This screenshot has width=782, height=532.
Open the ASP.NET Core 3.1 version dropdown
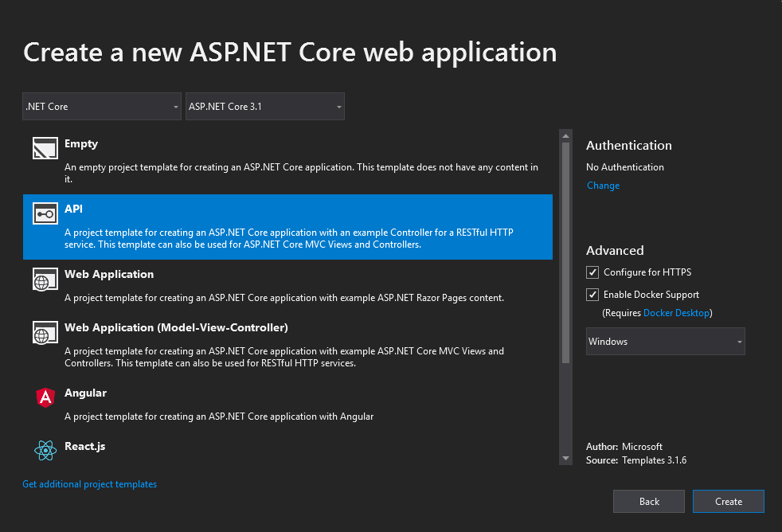[x=265, y=106]
